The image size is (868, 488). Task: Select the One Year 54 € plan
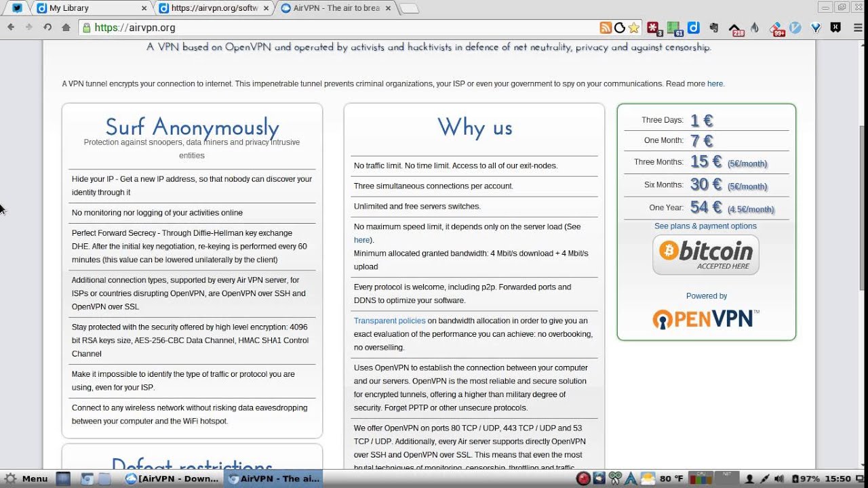point(706,207)
